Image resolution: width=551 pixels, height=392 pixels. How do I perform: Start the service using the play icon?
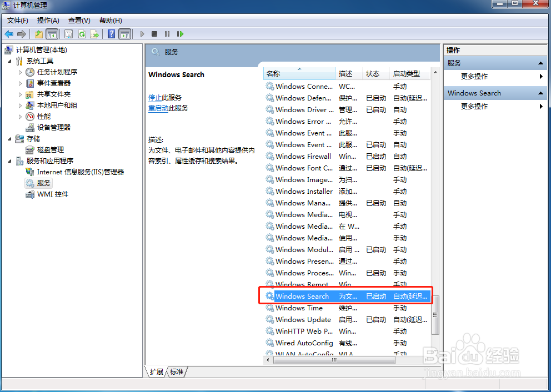click(x=142, y=34)
